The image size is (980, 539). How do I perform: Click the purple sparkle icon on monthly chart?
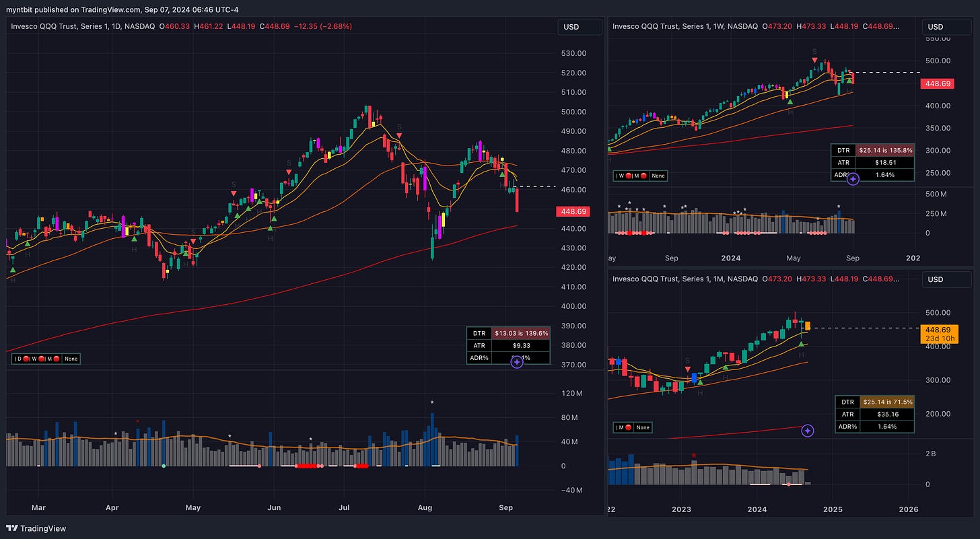pos(807,430)
